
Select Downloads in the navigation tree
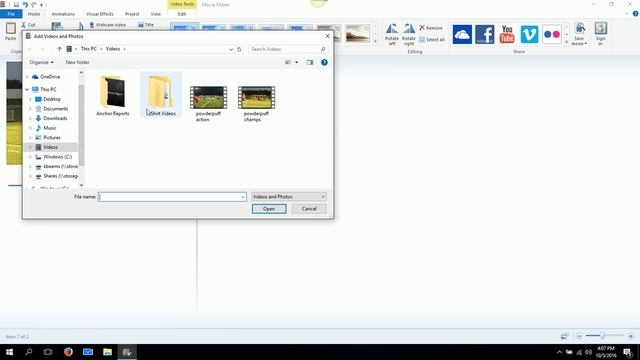55,118
